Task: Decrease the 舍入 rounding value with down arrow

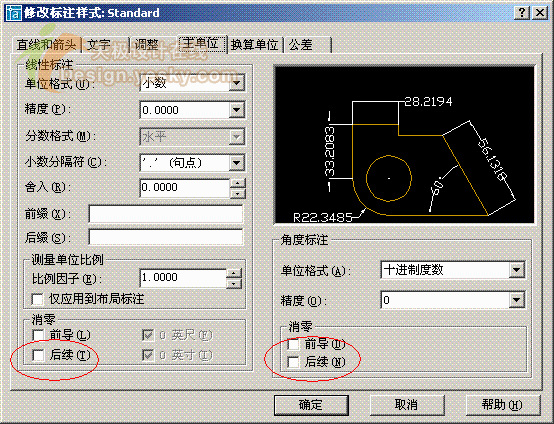Action: (x=237, y=193)
